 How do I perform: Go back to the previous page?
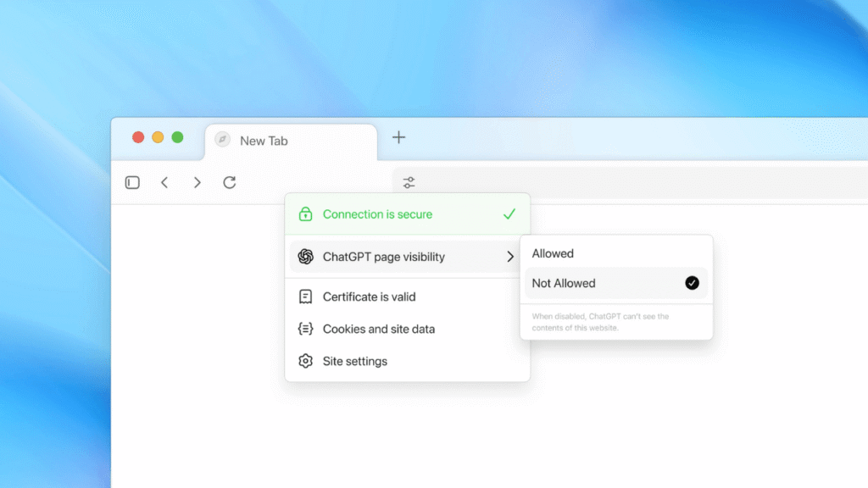point(164,182)
